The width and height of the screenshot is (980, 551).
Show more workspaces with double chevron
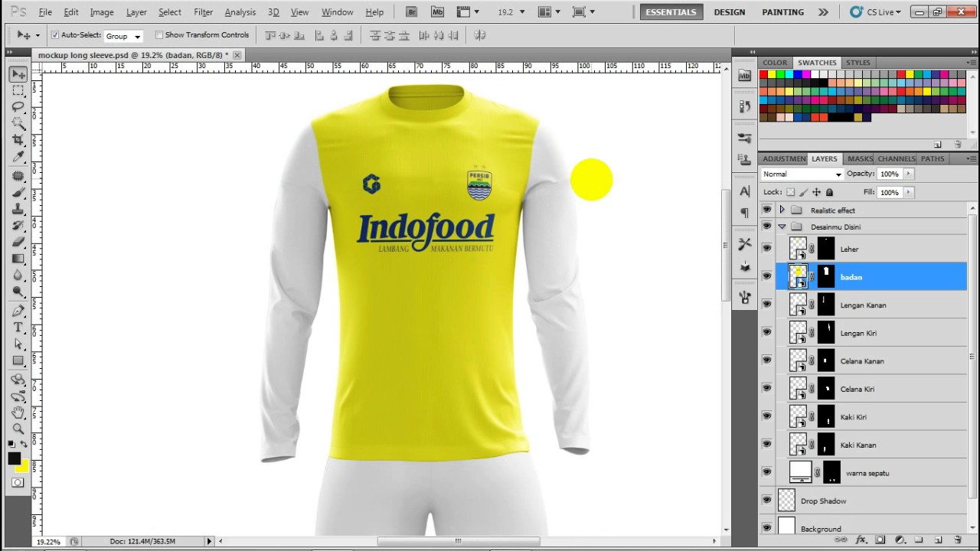tap(823, 12)
